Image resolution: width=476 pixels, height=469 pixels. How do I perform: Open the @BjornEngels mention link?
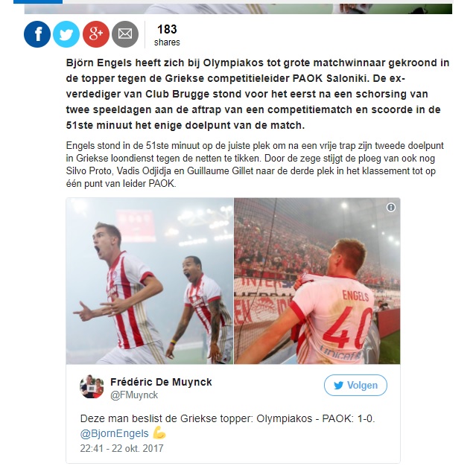click(115, 433)
